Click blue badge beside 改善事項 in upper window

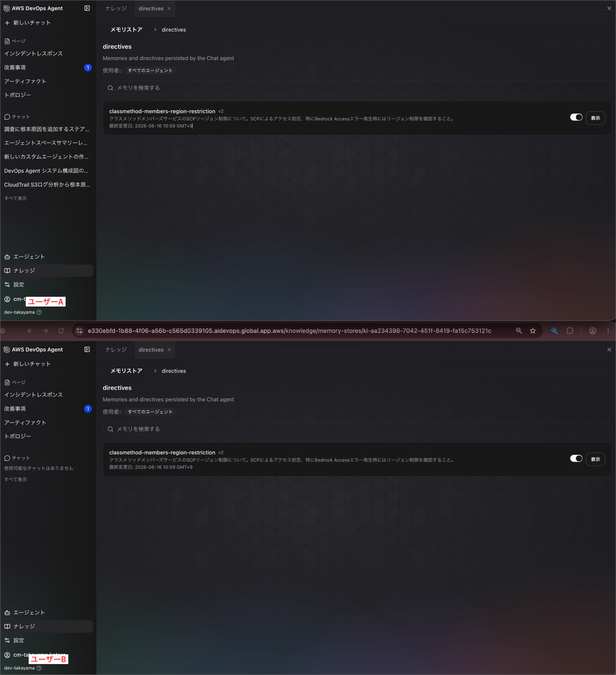click(x=88, y=67)
